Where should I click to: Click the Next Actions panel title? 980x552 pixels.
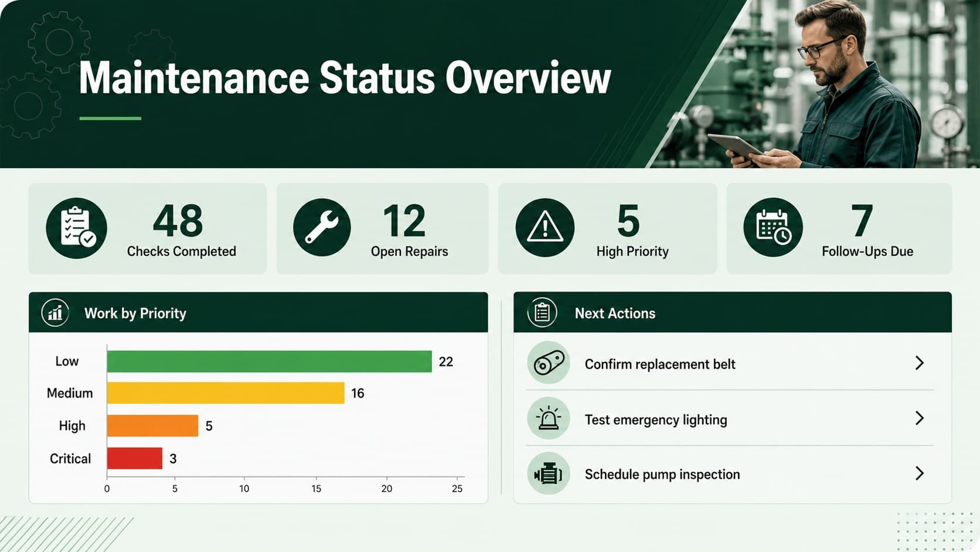pyautogui.click(x=615, y=313)
